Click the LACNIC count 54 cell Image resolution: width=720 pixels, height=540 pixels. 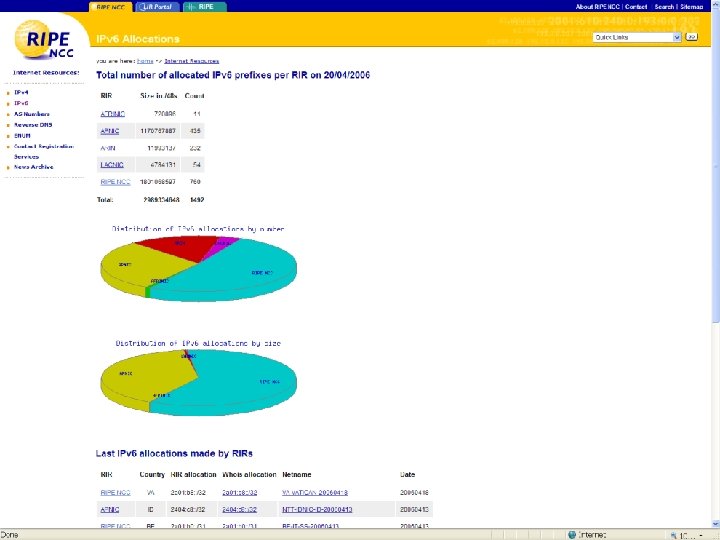pos(197,164)
